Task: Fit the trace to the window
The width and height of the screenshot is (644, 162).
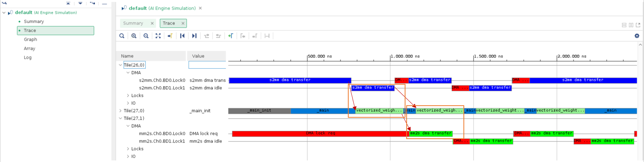Action: (x=158, y=36)
